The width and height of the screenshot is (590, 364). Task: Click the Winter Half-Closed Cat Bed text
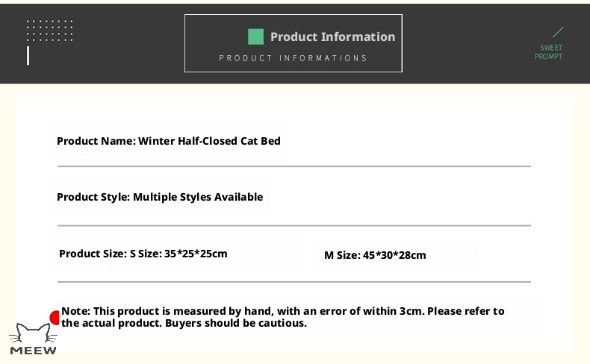(209, 141)
